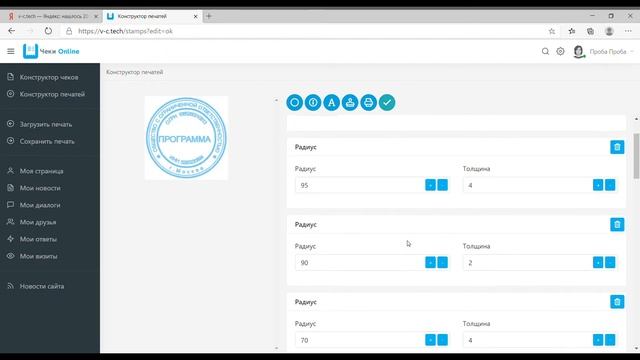The image size is (640, 360).
Task: Add a circle element to the stamp
Action: pos(294,102)
